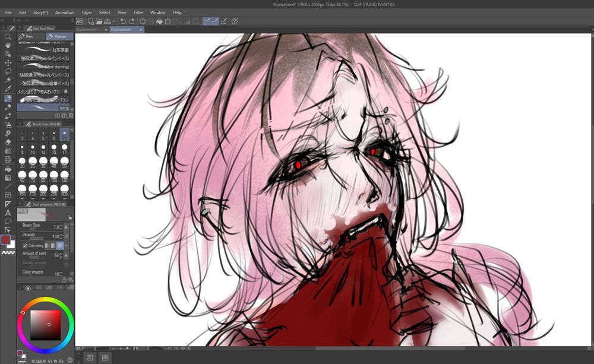Open the File menu
This screenshot has height=364, width=594.
(8, 12)
